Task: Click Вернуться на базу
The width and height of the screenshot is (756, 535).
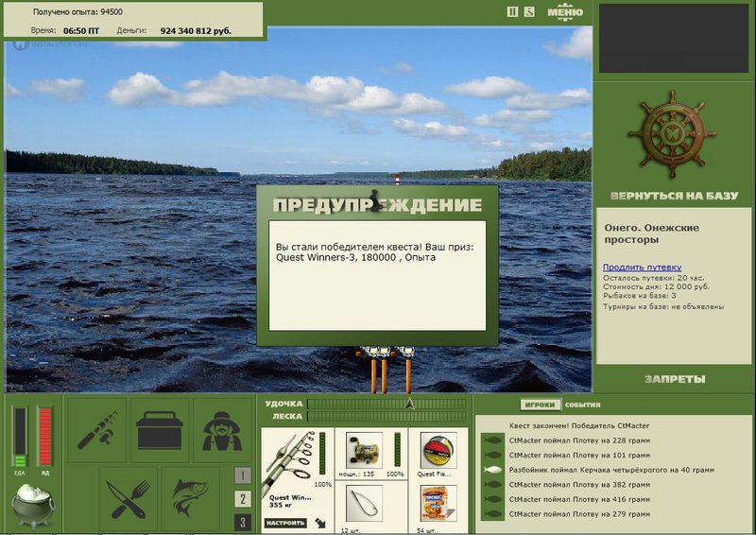Action: click(674, 196)
